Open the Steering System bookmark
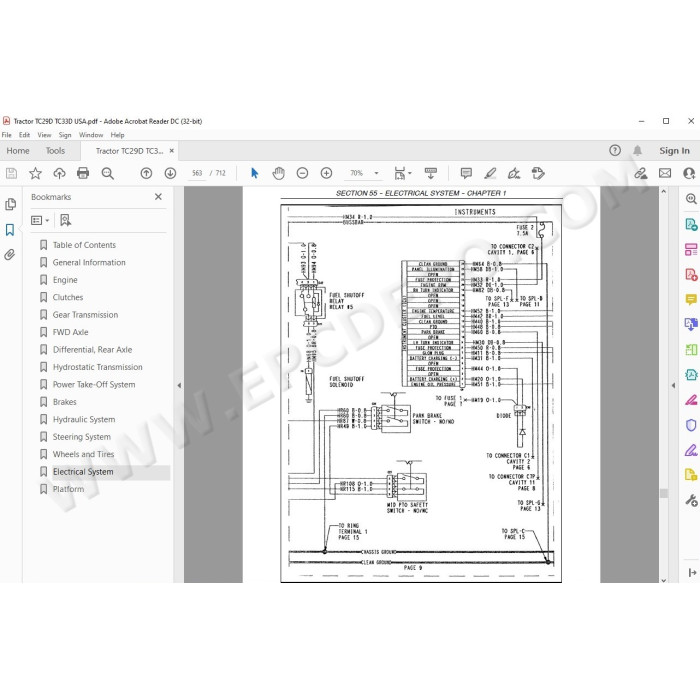 pyautogui.click(x=82, y=437)
